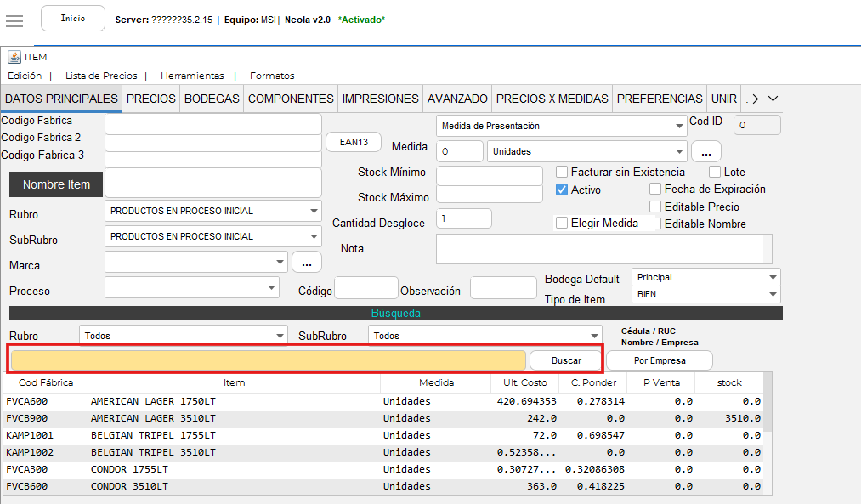Expand the Medida de Presentación dropdown
The width and height of the screenshot is (861, 504).
point(561,126)
